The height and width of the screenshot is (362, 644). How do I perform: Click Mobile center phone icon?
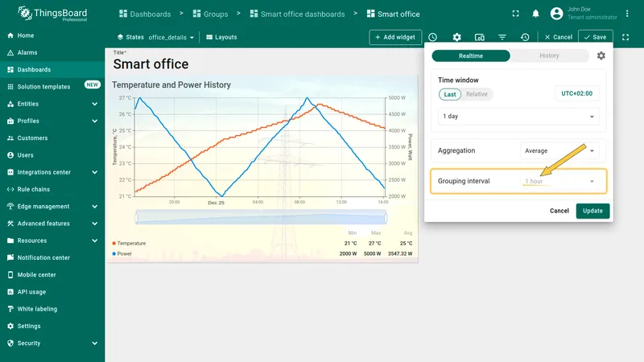pos(10,274)
